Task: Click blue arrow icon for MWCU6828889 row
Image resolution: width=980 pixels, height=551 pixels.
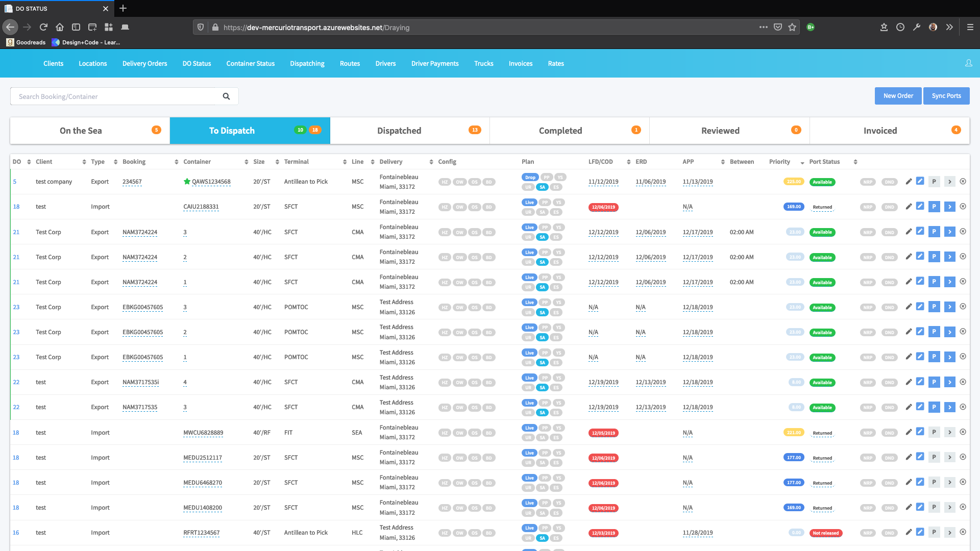Action: pyautogui.click(x=949, y=432)
